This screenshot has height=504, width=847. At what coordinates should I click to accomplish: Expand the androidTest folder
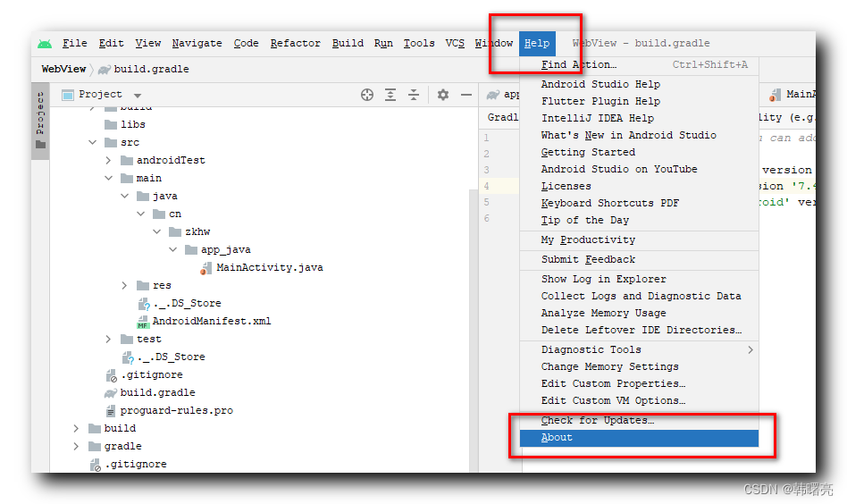point(108,161)
